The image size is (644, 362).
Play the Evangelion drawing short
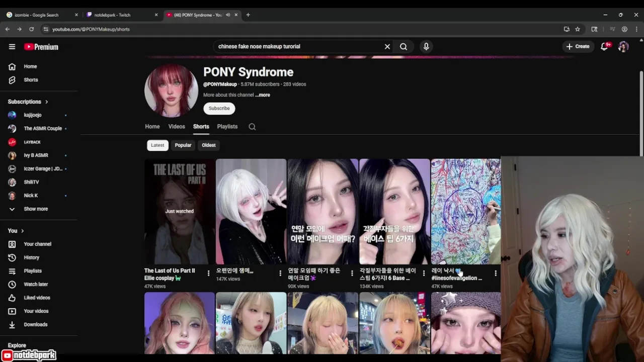tap(466, 211)
